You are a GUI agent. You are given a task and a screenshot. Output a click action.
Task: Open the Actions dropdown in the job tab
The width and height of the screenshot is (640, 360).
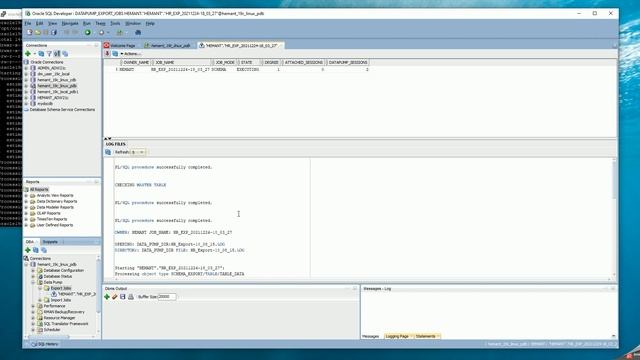point(130,53)
